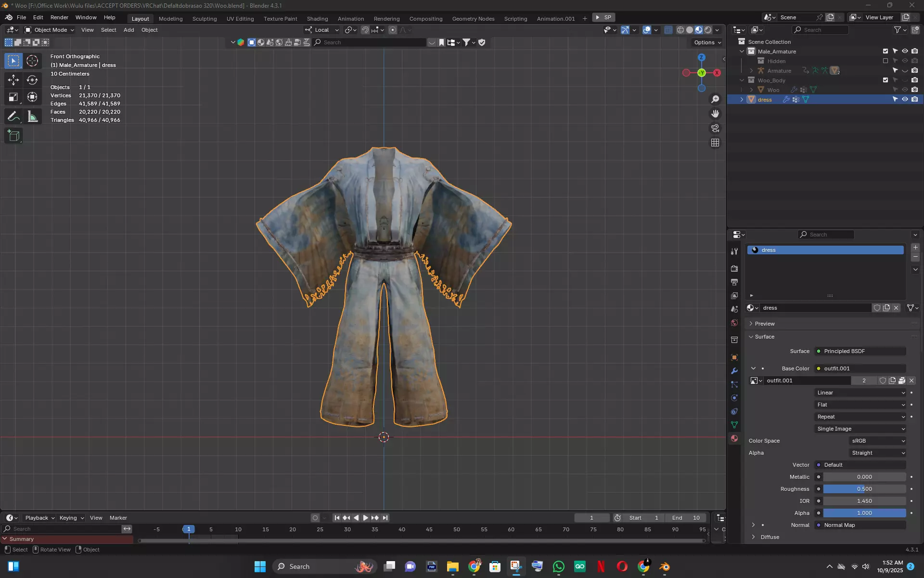Open the Tool properties tab
Viewport: 924px width, 578px height.
point(734,251)
